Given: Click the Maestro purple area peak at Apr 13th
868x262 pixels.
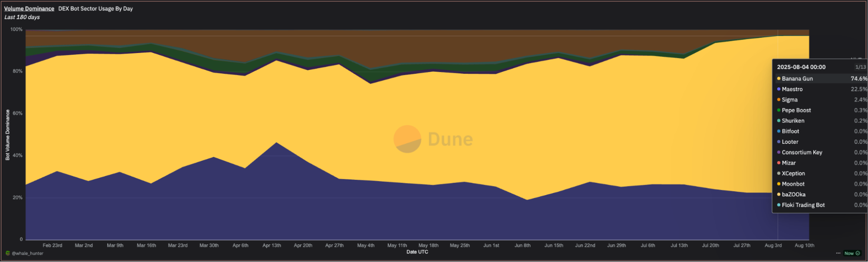Looking at the screenshot, I should coord(277,143).
